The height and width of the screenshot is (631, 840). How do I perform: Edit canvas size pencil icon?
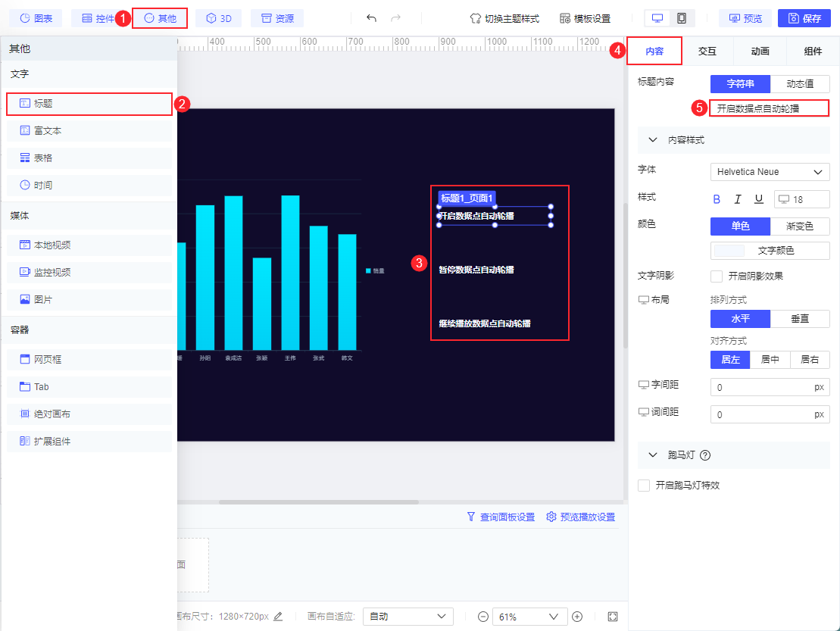(278, 617)
